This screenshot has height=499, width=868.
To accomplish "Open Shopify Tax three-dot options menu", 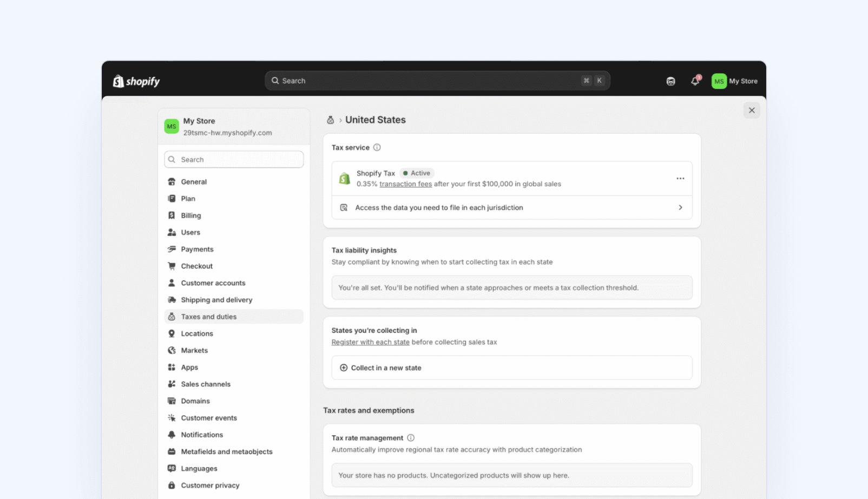I will (x=680, y=179).
